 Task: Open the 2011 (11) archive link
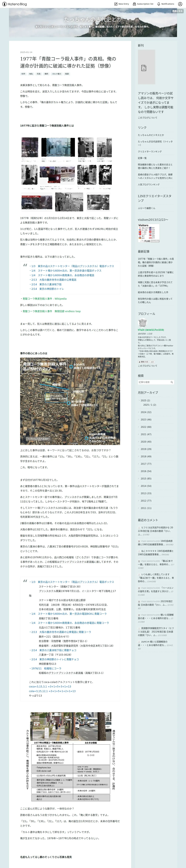[x=146, y=508]
